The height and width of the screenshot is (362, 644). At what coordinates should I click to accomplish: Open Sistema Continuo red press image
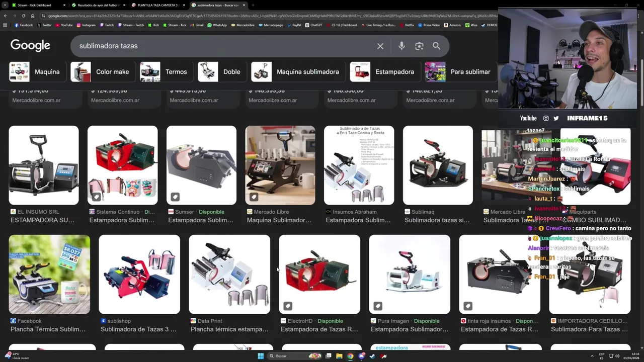coord(122,165)
